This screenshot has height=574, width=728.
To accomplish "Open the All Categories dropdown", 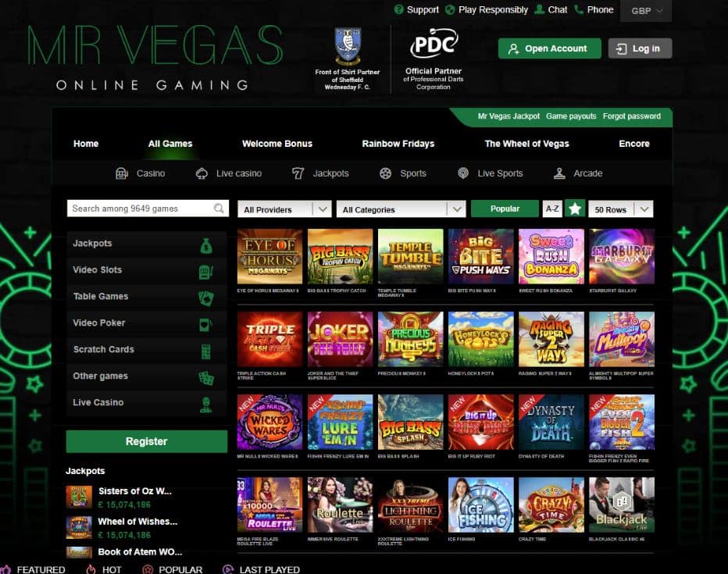I will 401,209.
